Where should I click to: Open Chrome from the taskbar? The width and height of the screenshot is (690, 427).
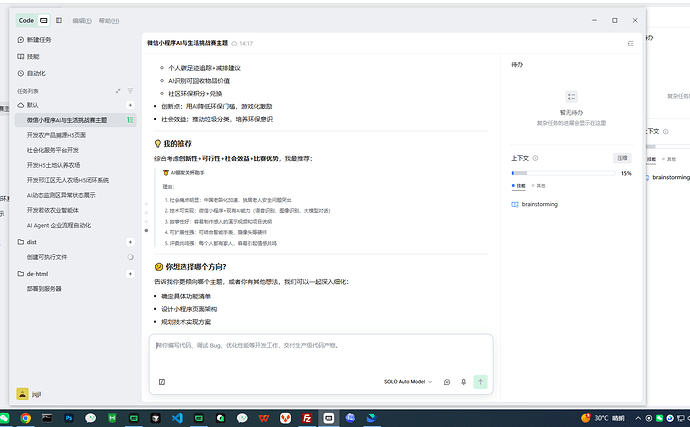(26, 418)
